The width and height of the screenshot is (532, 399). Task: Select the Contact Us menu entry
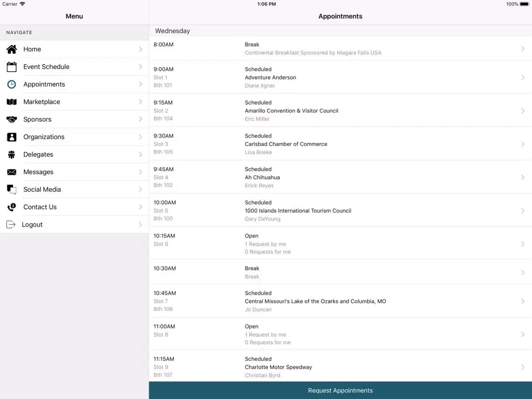(74, 207)
